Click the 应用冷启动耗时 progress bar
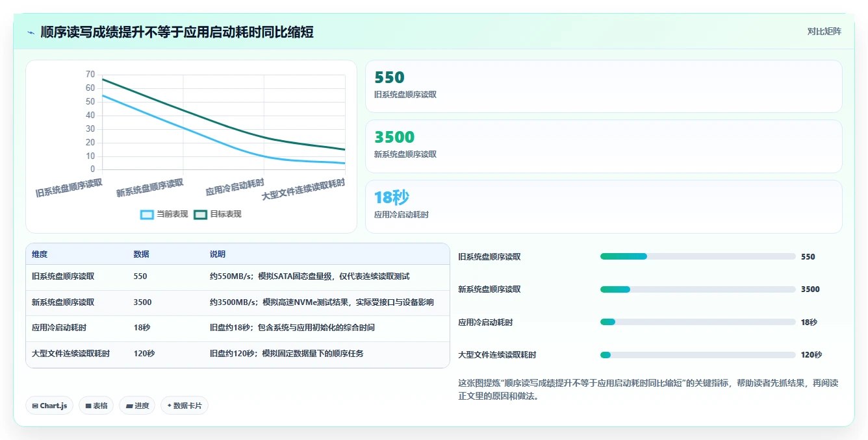The width and height of the screenshot is (868, 440). (x=698, y=322)
